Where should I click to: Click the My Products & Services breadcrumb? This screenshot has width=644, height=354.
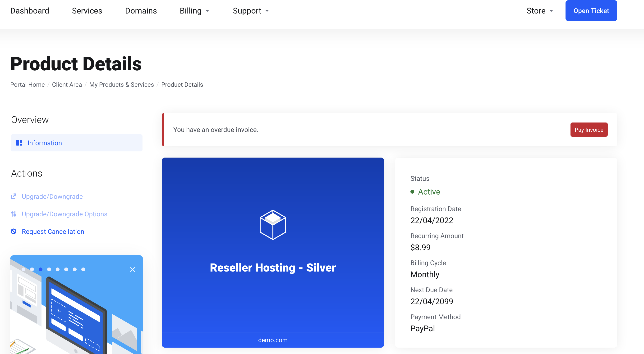pos(121,85)
